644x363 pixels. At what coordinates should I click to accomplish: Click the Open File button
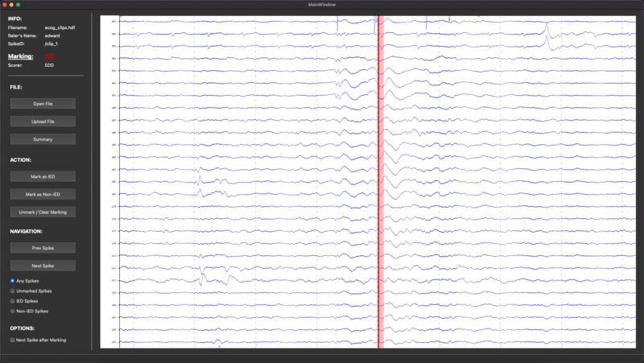(43, 104)
